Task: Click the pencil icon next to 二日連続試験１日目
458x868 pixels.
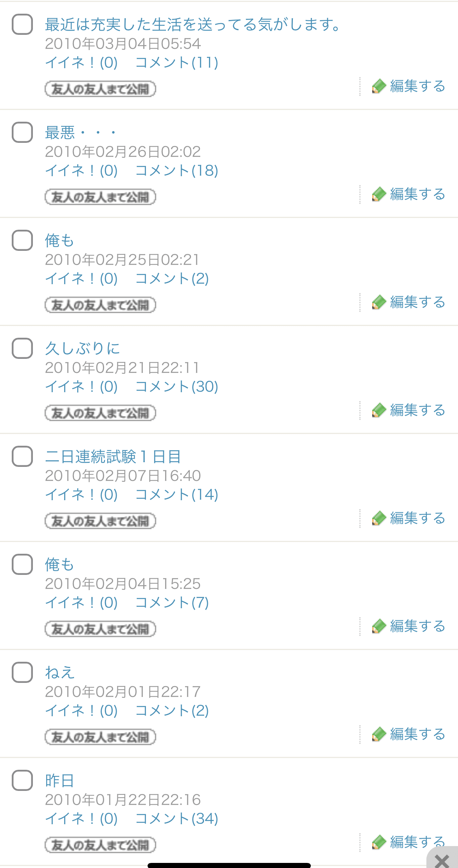Action: 378,518
